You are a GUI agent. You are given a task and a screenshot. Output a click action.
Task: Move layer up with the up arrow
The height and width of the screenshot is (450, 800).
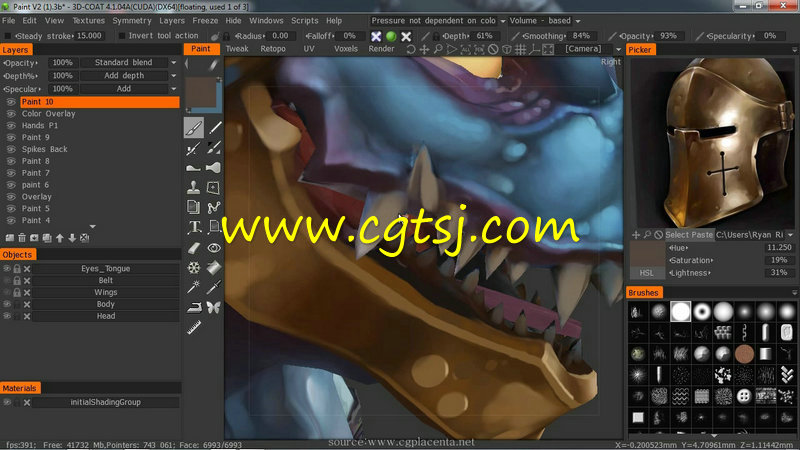pyautogui.click(x=60, y=238)
